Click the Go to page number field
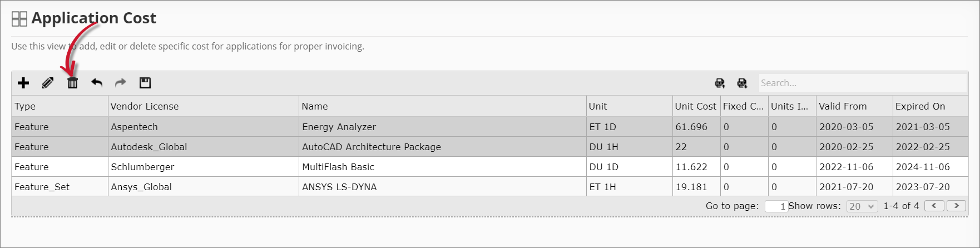Screen dimensions: 980x248 pyautogui.click(x=776, y=206)
